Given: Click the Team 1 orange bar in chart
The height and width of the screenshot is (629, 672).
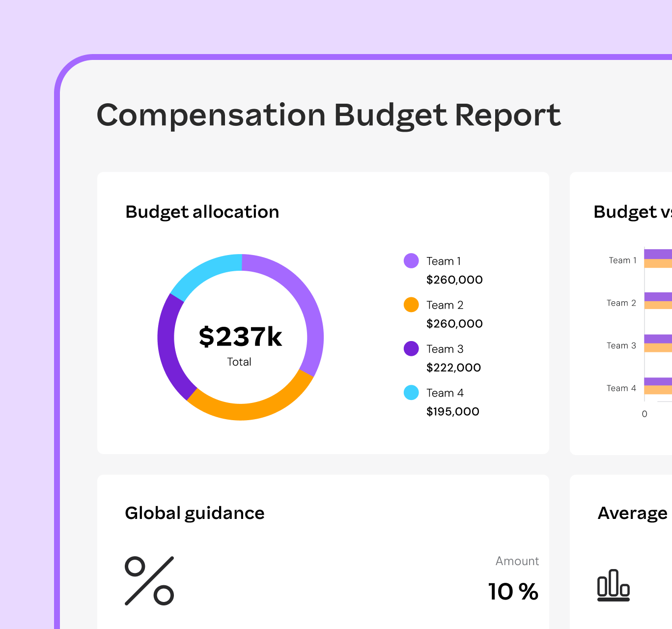Looking at the screenshot, I should 658,263.
